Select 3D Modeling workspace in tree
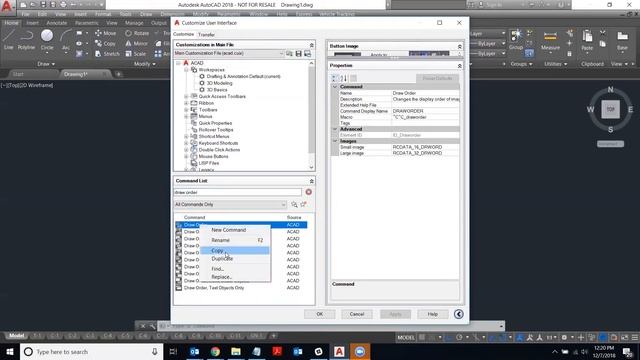This screenshot has height=360, width=640. click(x=219, y=83)
